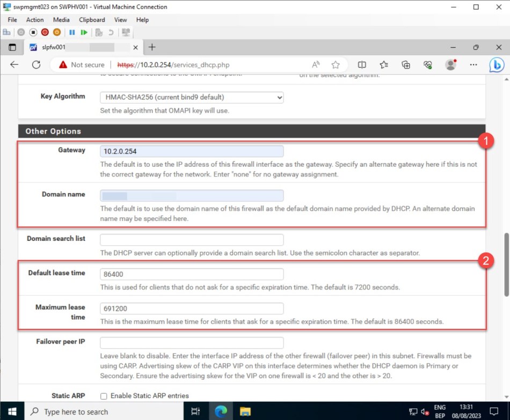Reload the services_dhcp.php page

tap(36, 64)
